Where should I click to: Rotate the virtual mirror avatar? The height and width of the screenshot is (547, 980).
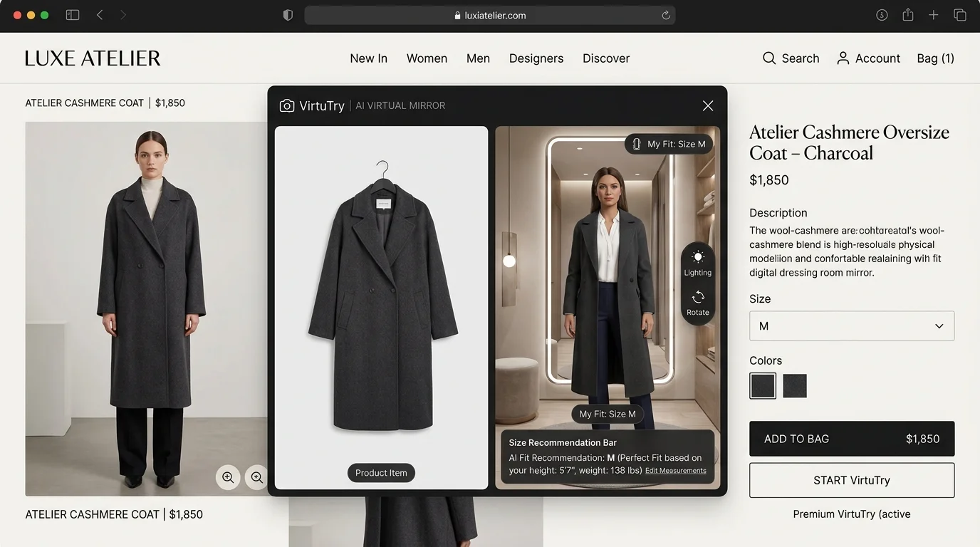pyautogui.click(x=698, y=303)
